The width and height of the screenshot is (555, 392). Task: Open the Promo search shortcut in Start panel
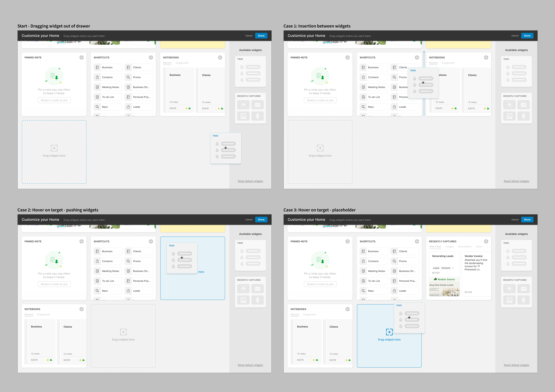pyautogui.click(x=139, y=77)
